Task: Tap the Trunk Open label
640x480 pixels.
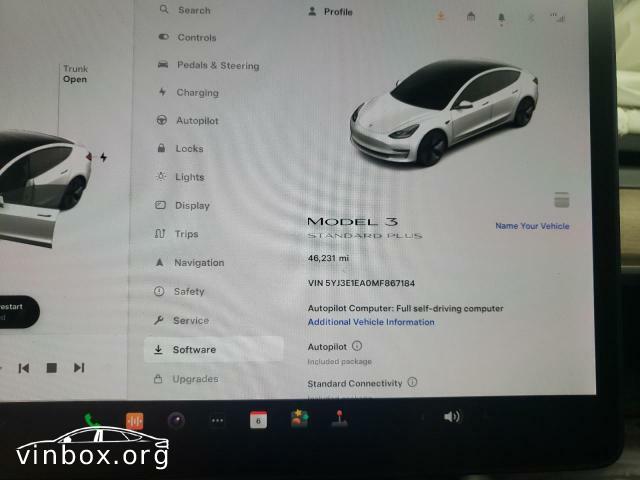Action: tap(75, 74)
